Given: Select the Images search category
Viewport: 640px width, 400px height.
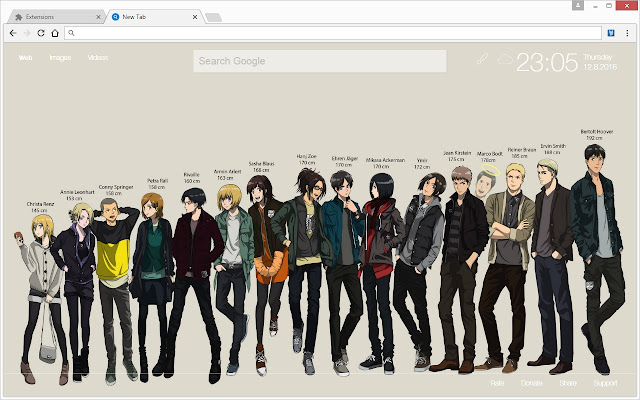Looking at the screenshot, I should pos(60,58).
